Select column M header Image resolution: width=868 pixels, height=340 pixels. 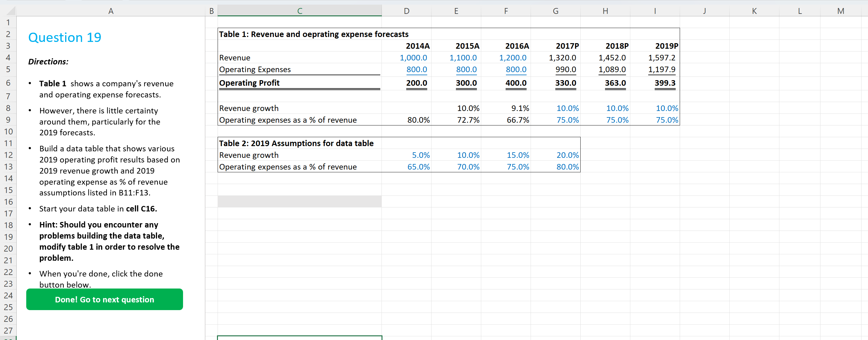[x=840, y=11]
